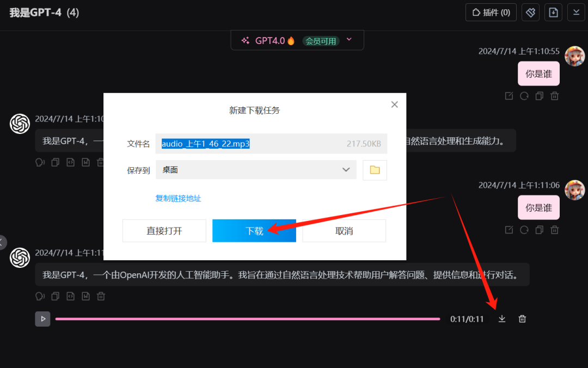Browse folders with the yellow folder icon
The image size is (588, 368).
tap(375, 170)
